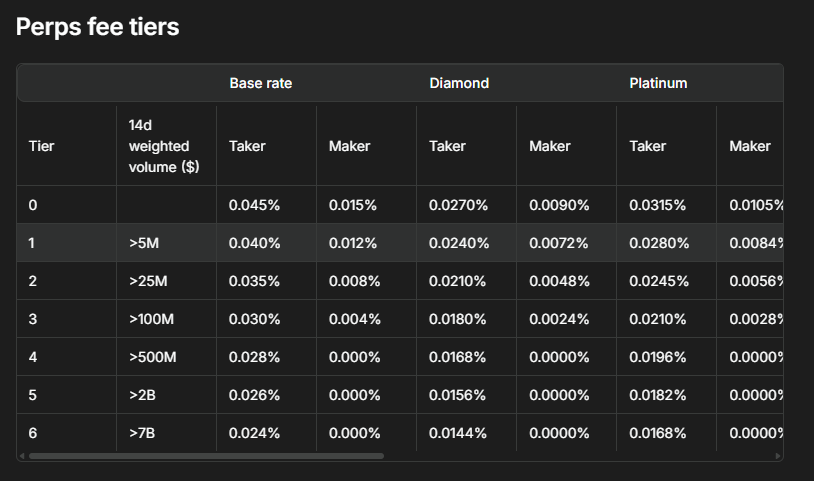Click the tier 0 base taker rate 0.045%
The image size is (814, 481).
254,205
